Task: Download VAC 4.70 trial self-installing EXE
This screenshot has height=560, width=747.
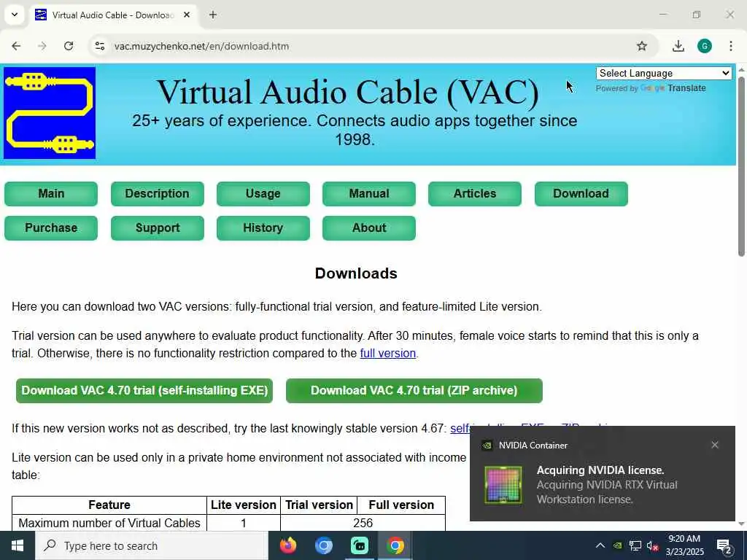Action: coord(144,391)
